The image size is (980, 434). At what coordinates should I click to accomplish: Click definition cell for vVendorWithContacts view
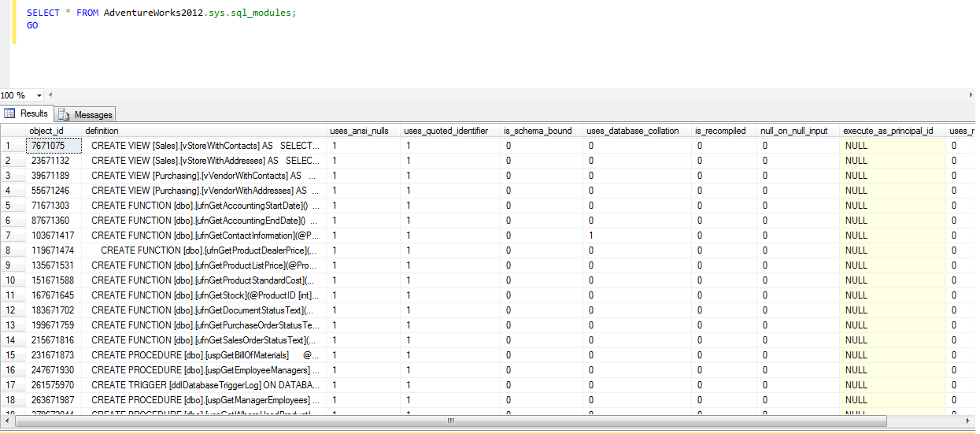204,176
